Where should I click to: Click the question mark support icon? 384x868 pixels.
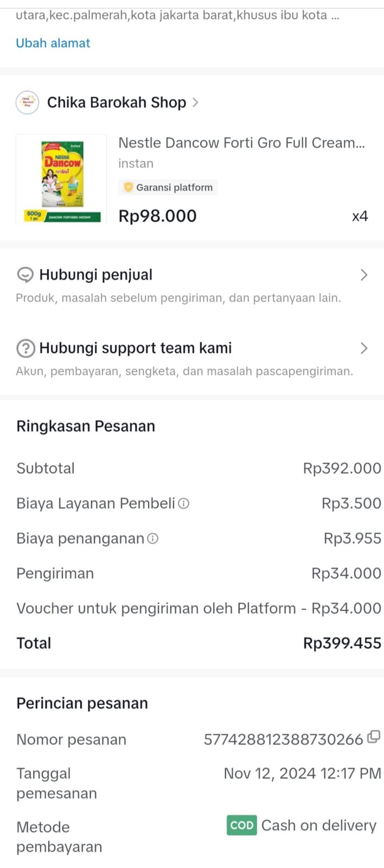(x=25, y=348)
